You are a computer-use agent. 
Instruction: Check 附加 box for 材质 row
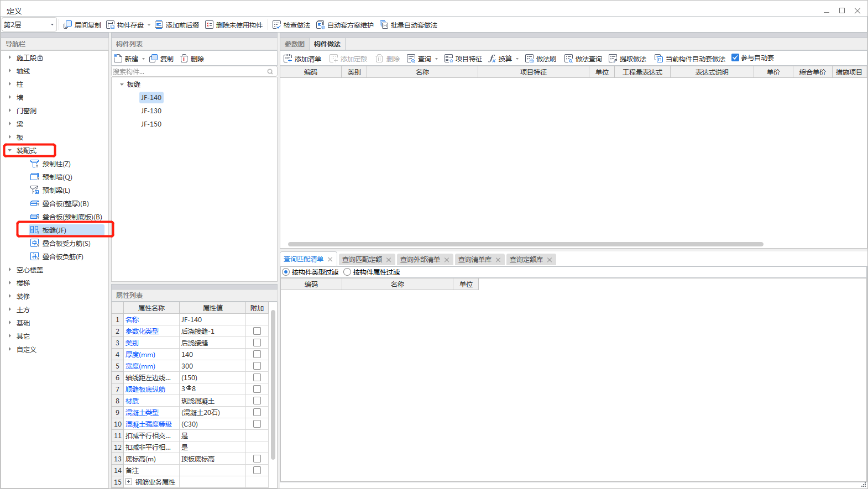pos(257,401)
